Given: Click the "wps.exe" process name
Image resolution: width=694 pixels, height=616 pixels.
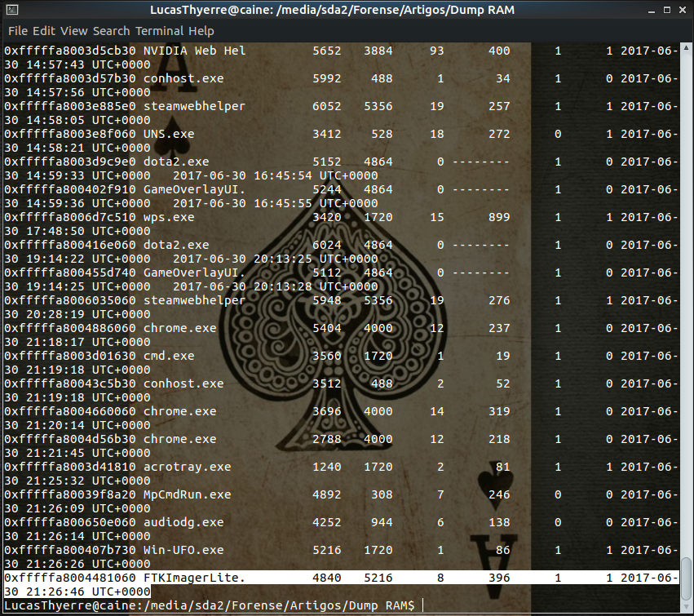Looking at the screenshot, I should click(x=169, y=218).
